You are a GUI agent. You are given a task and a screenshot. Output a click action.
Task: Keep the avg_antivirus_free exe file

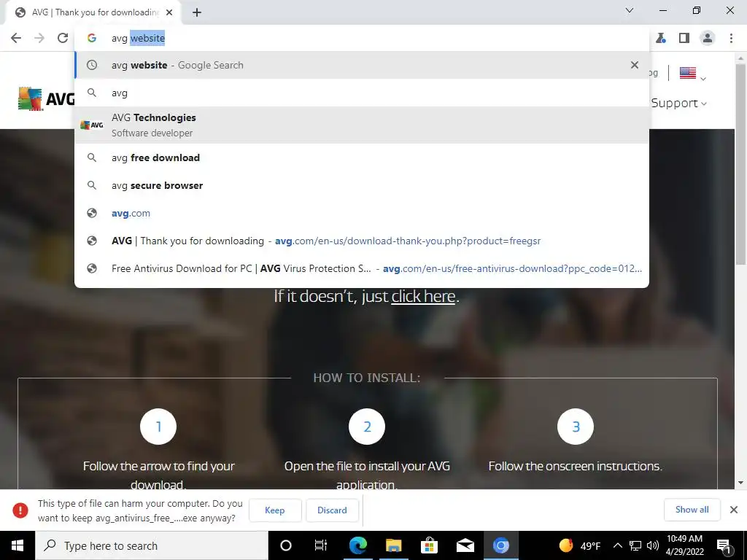point(275,510)
